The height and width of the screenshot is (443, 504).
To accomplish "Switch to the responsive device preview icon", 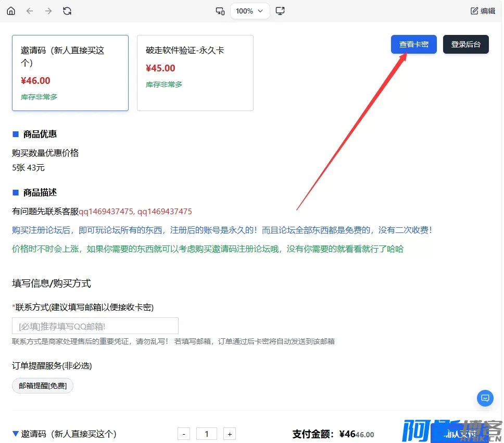I will [x=220, y=11].
